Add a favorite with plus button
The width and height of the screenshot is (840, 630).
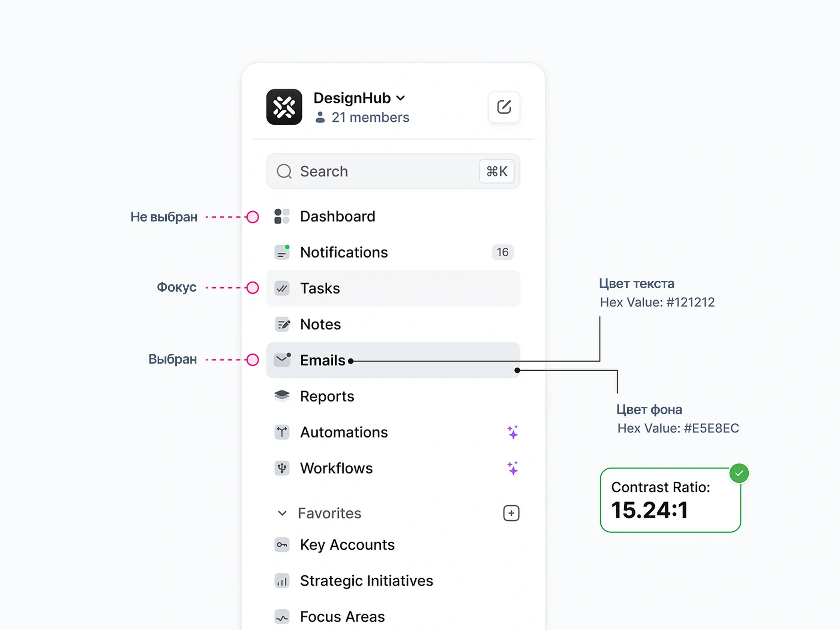tap(511, 513)
